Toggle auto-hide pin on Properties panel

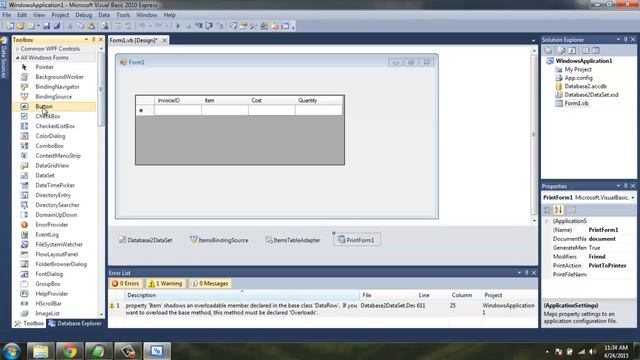625,186
